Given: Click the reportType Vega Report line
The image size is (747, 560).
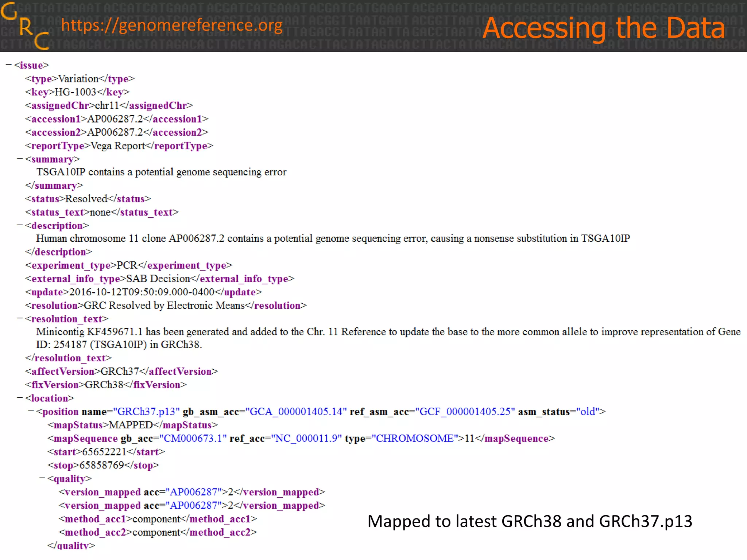Looking at the screenshot, I should [x=119, y=146].
